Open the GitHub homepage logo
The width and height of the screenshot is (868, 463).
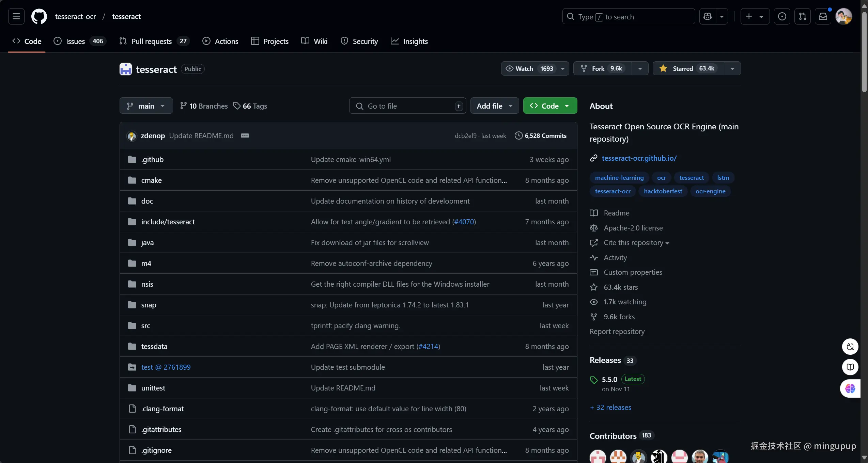tap(39, 16)
